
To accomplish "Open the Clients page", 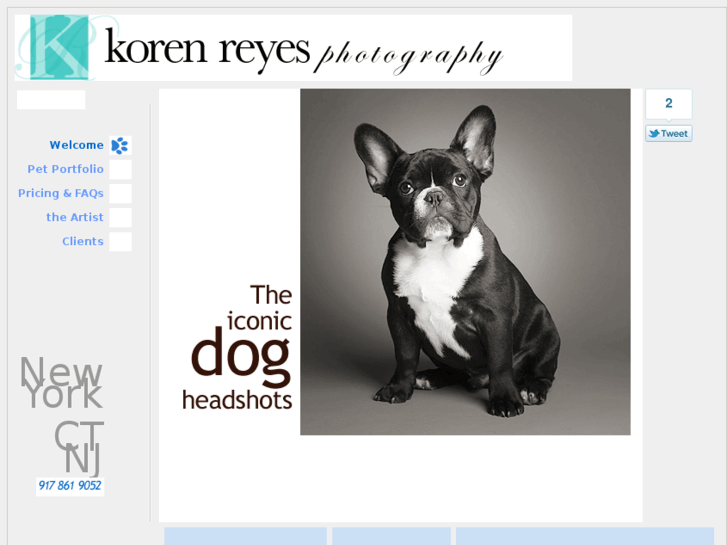I will click(x=83, y=242).
